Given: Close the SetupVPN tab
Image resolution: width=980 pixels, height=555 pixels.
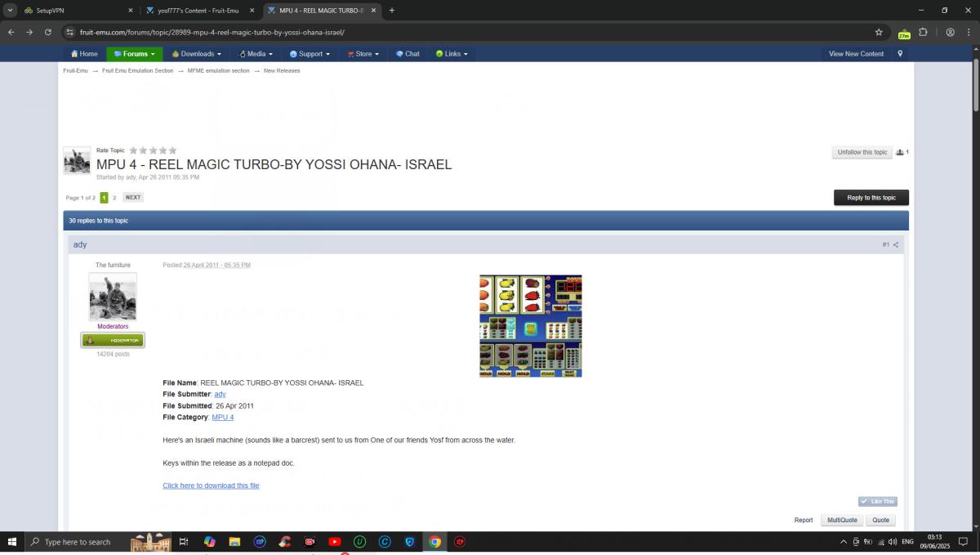Looking at the screenshot, I should (x=131, y=11).
